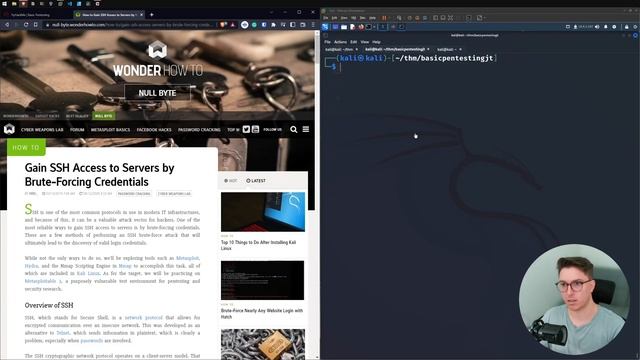The image size is (640, 360).
Task: Click the notification bell in Kali panel
Action: tap(606, 27)
